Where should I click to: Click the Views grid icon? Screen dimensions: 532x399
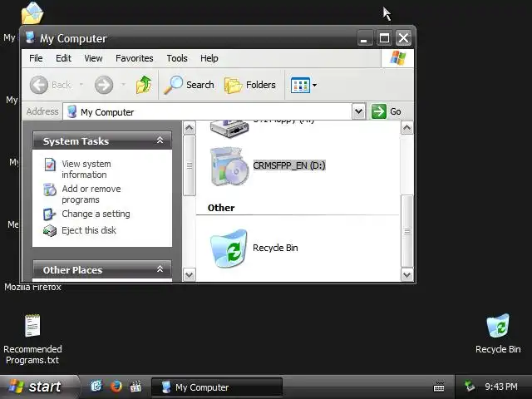[x=300, y=85]
